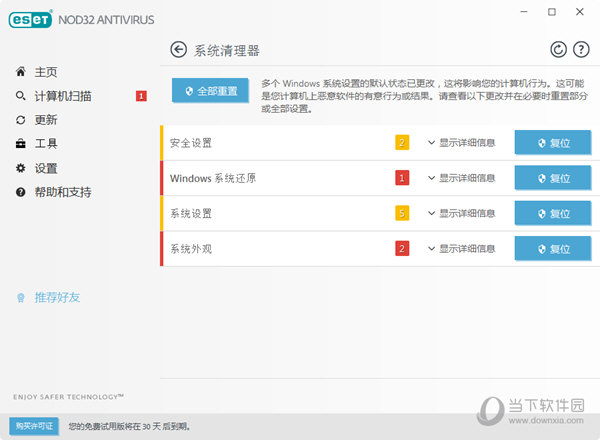Click the Windows 系统还原 row label
This screenshot has height=440, width=600.
[x=213, y=178]
